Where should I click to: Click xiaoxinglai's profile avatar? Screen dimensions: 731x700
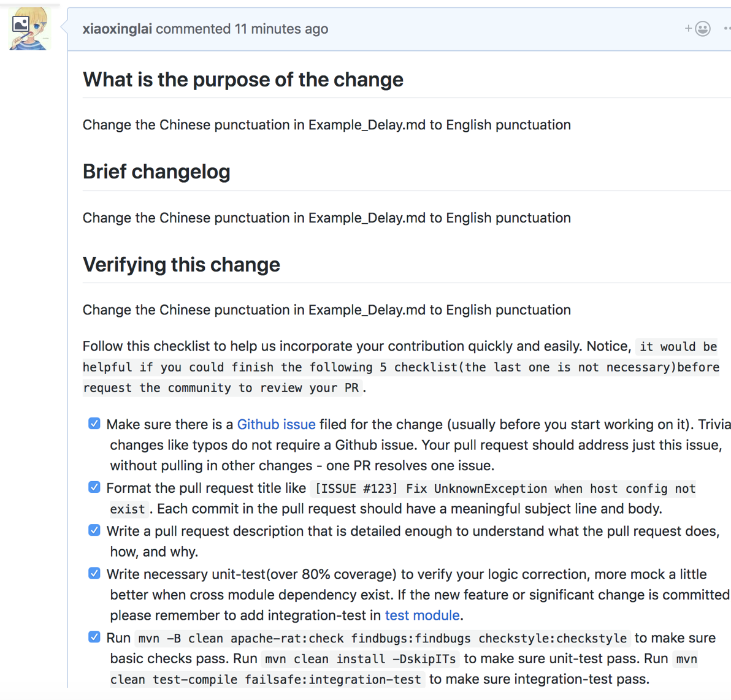[x=29, y=28]
